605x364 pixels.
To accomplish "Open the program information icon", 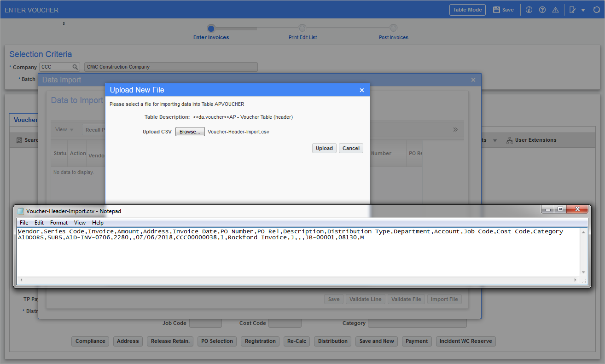I will [529, 9].
